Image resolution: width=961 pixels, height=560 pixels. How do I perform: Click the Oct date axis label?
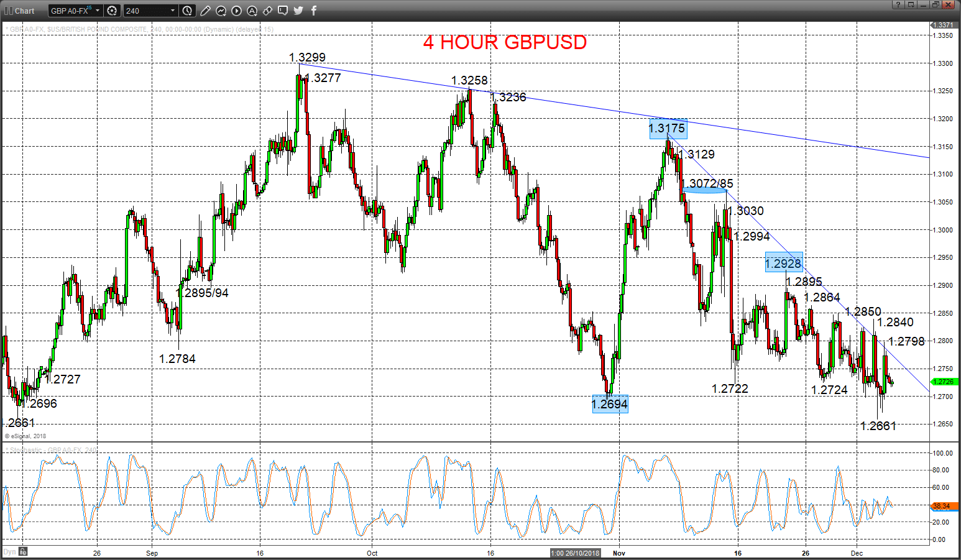pyautogui.click(x=372, y=553)
